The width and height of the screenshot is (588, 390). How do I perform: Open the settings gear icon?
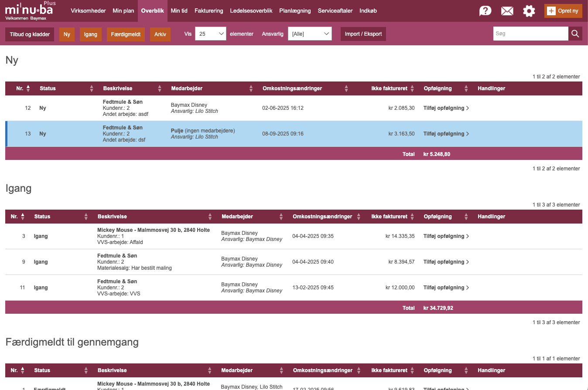click(529, 11)
